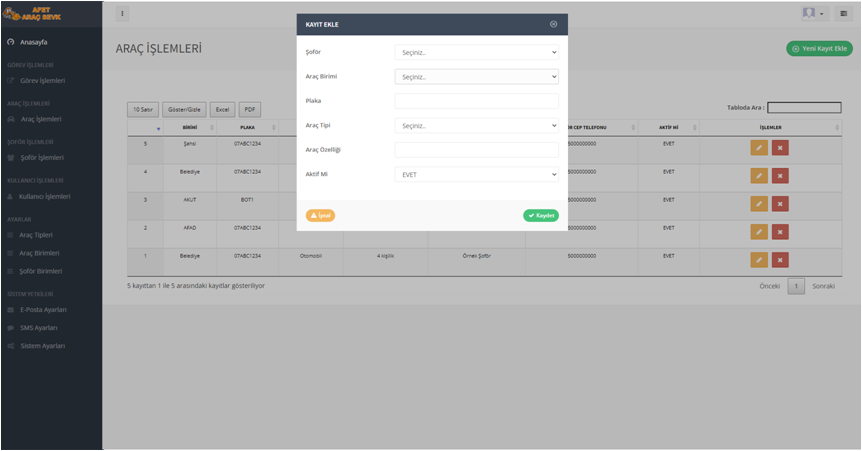Open Görev İşlemleri in the sidebar
The image size is (862, 451).
42,81
